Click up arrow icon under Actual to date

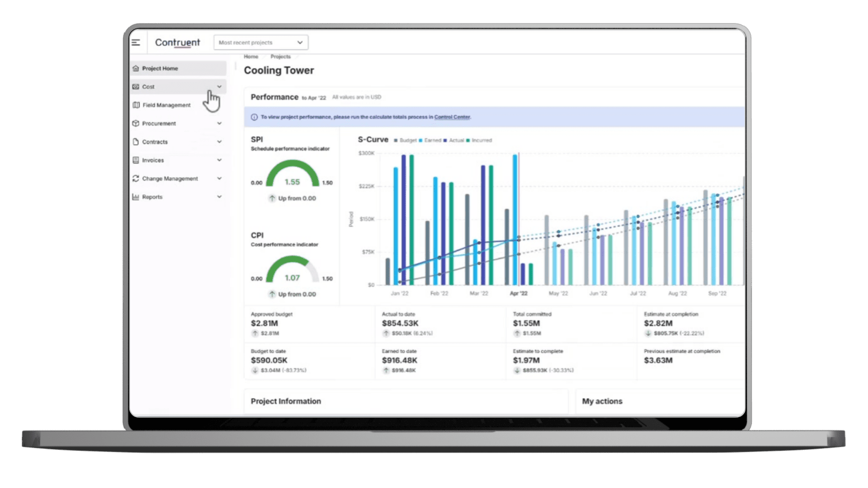[386, 333]
